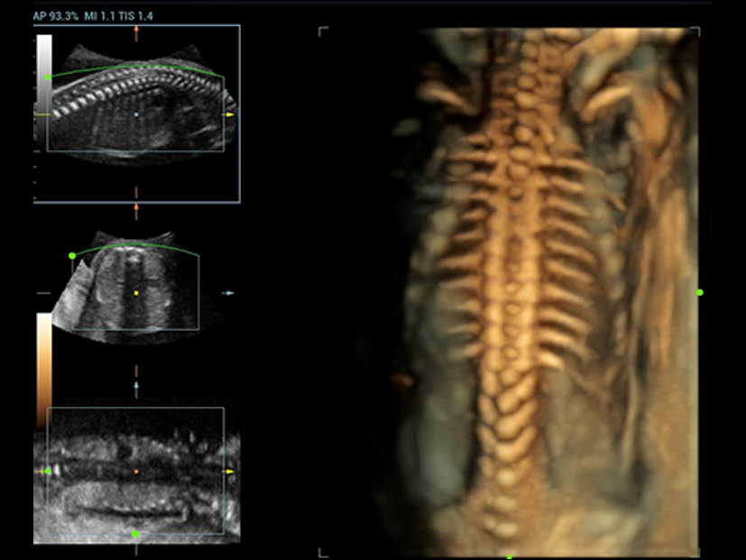Click green handle on right edge of 3D render
Viewport: 746px width, 560px height.
click(700, 292)
